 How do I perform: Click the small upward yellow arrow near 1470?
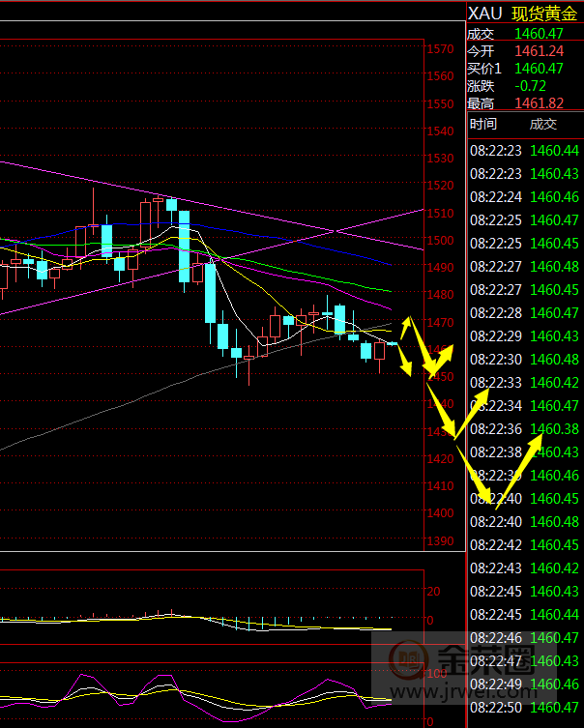point(408,320)
